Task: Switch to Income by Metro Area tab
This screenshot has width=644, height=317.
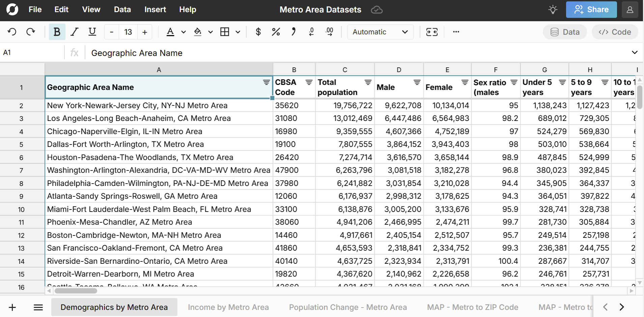Action: (x=228, y=307)
